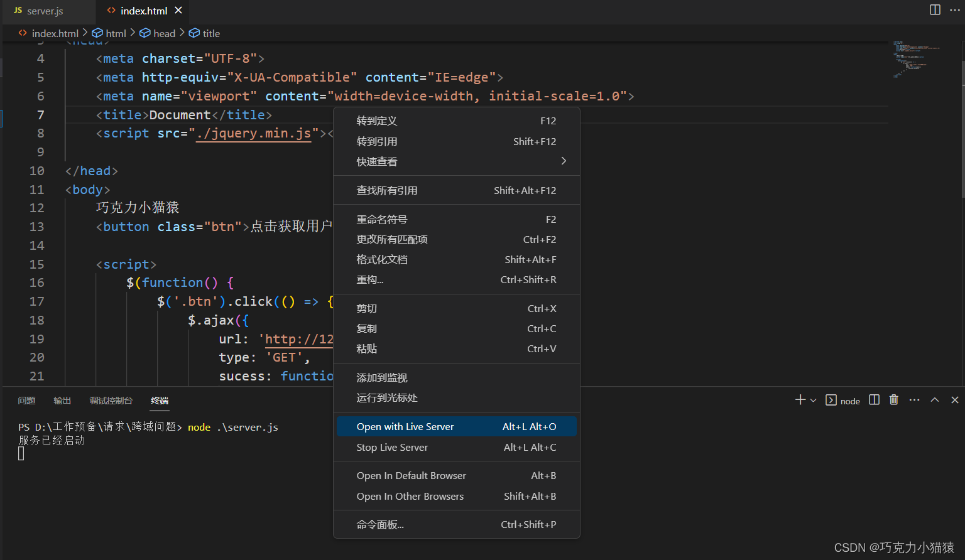Close the terminal panel

[x=955, y=400]
